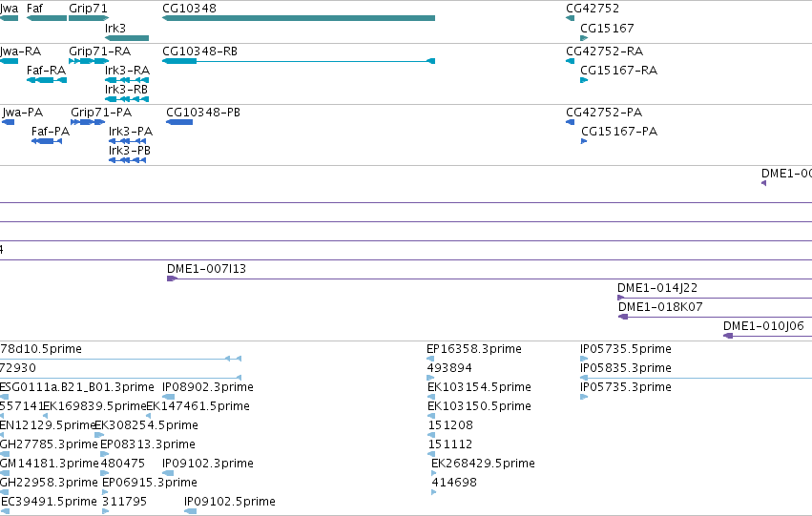Image resolution: width=812 pixels, height=516 pixels.
Task: Select the DME1-007I13 clone label
Action: 206,269
